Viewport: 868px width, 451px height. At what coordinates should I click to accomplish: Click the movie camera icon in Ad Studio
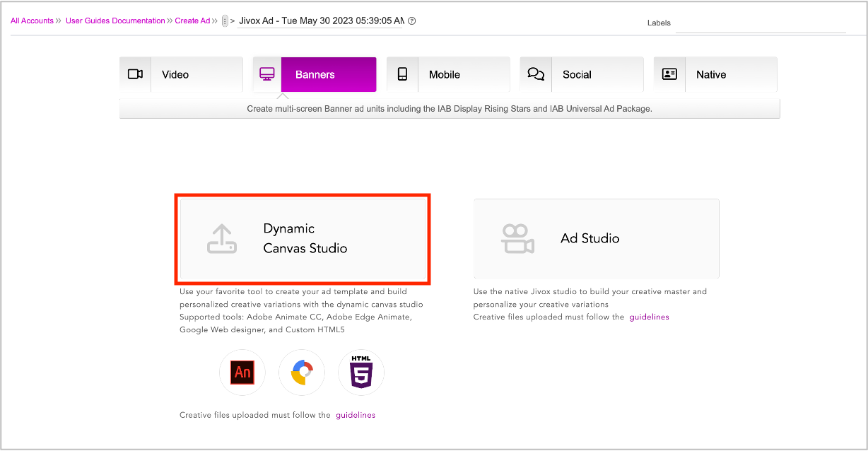[x=517, y=239]
